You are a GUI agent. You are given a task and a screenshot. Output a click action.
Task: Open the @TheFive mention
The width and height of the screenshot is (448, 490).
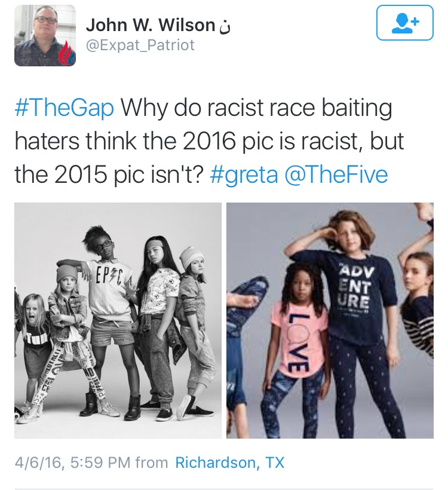(336, 174)
